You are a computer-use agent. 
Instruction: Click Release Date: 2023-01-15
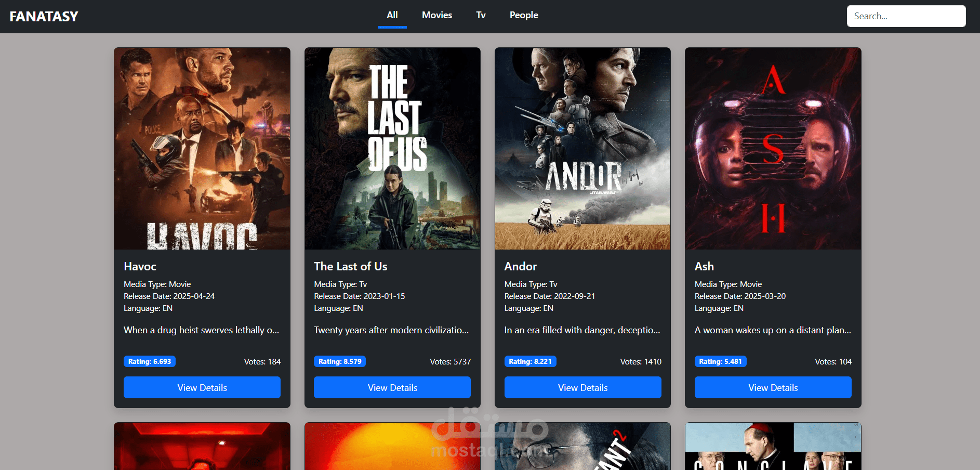click(360, 296)
